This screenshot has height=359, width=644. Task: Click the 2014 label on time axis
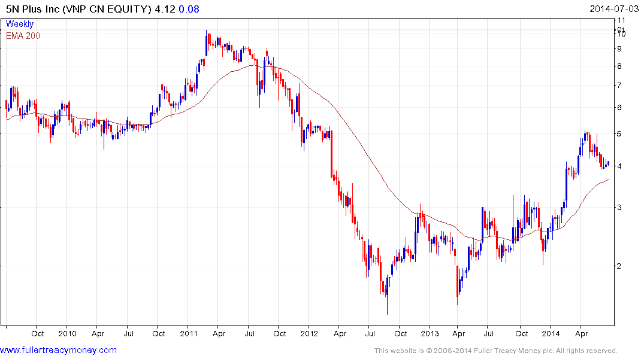pyautogui.click(x=551, y=333)
